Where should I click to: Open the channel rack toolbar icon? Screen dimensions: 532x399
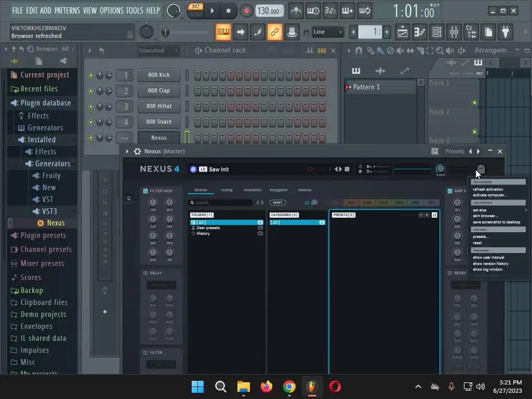pyautogui.click(x=437, y=32)
